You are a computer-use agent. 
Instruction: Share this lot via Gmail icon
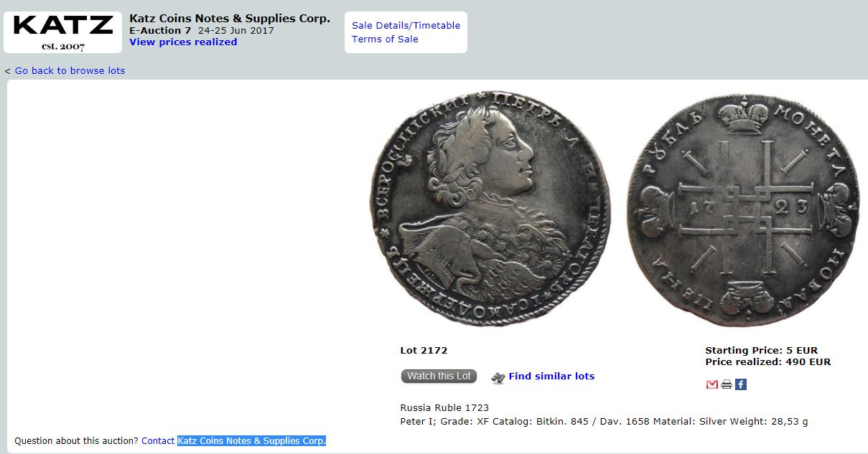point(711,384)
